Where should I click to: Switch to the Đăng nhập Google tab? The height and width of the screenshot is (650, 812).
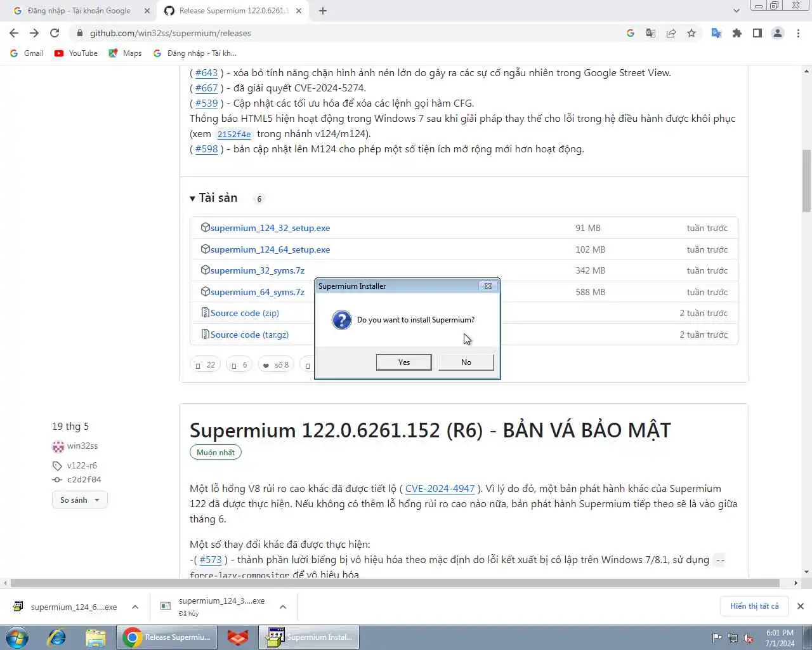pyautogui.click(x=79, y=11)
